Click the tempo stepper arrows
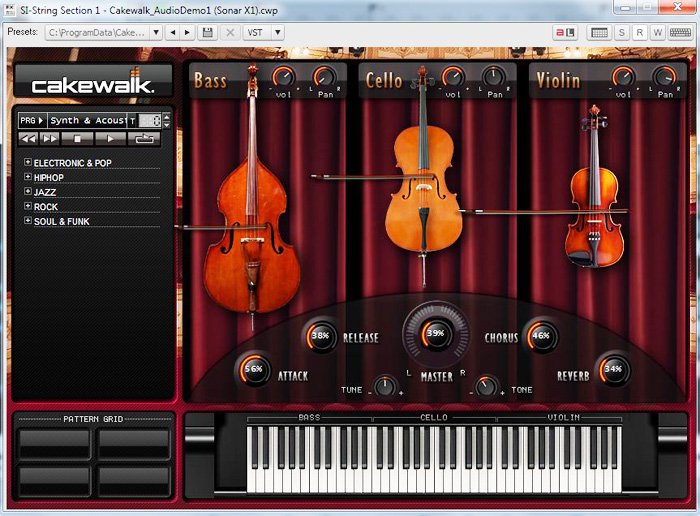This screenshot has width=700, height=516. pos(167,121)
